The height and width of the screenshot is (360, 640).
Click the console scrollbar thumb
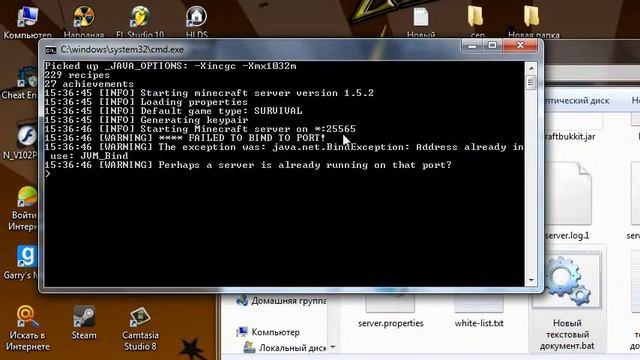[531, 83]
